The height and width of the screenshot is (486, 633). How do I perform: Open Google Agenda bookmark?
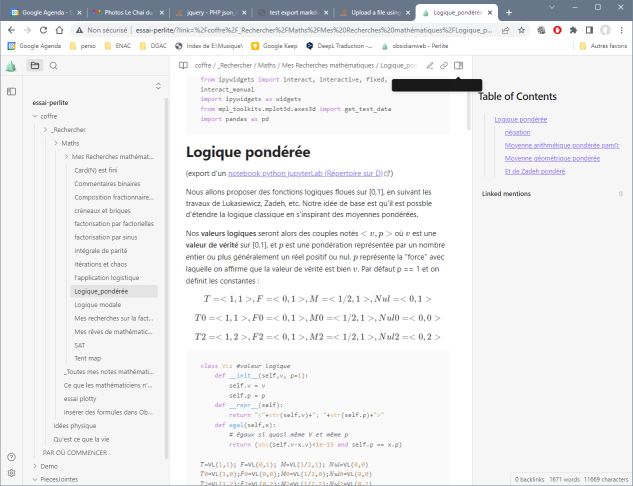tap(34, 46)
